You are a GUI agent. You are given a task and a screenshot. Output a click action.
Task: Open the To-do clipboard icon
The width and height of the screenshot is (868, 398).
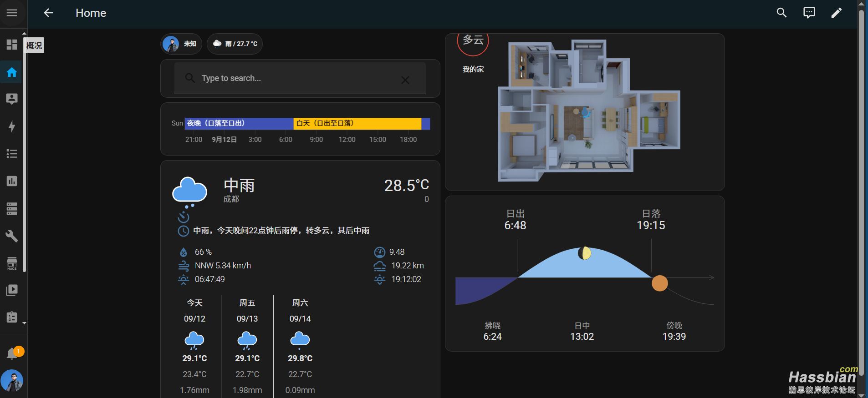point(12,317)
